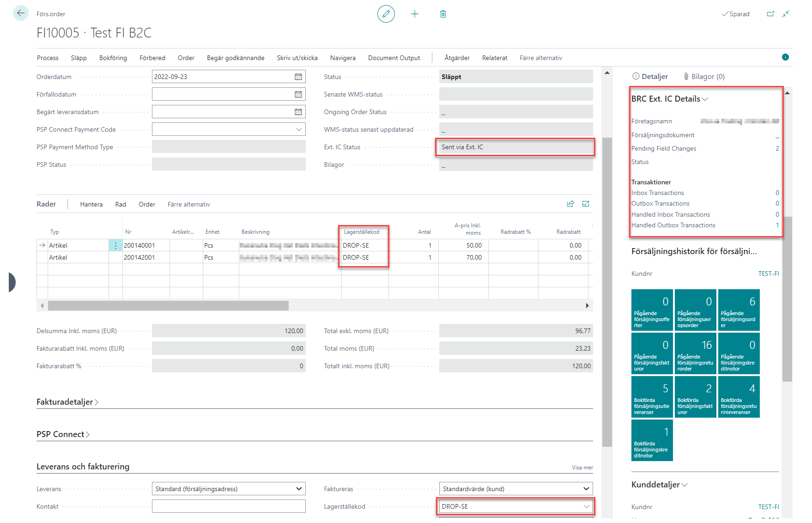Click the share icon in Rader section
The height and width of the screenshot is (523, 812).
570,204
